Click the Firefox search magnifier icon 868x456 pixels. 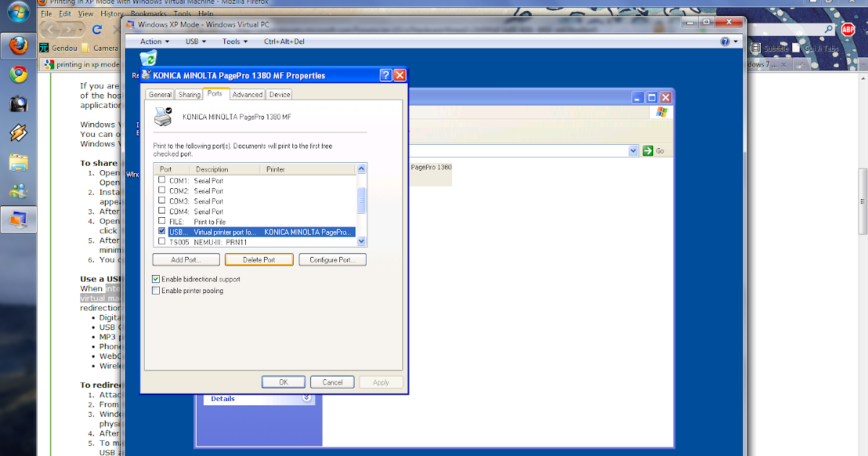[x=827, y=28]
